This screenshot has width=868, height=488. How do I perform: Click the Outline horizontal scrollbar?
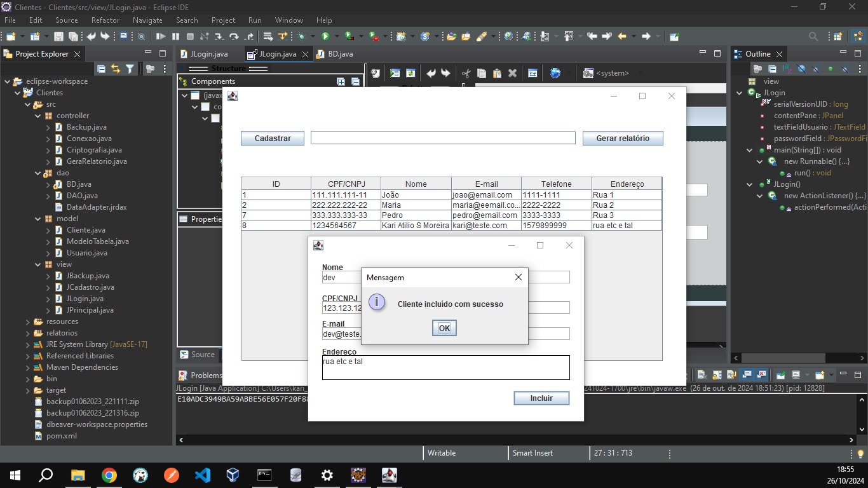[783, 358]
